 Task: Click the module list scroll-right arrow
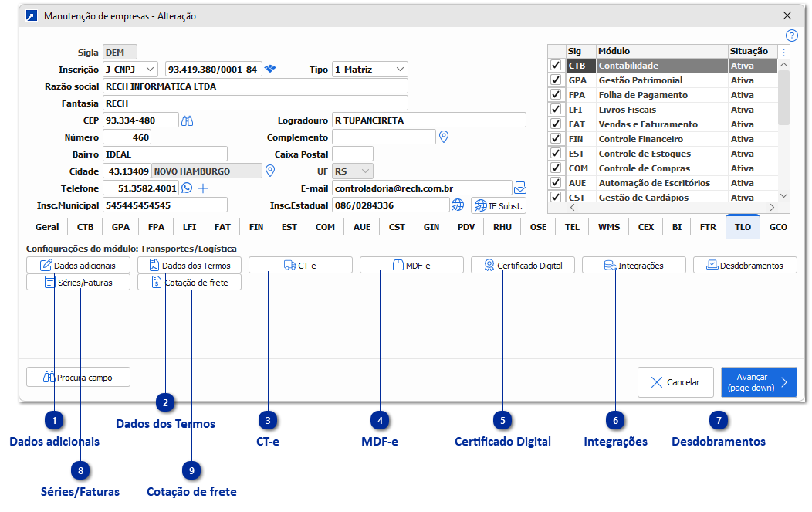[x=772, y=207]
